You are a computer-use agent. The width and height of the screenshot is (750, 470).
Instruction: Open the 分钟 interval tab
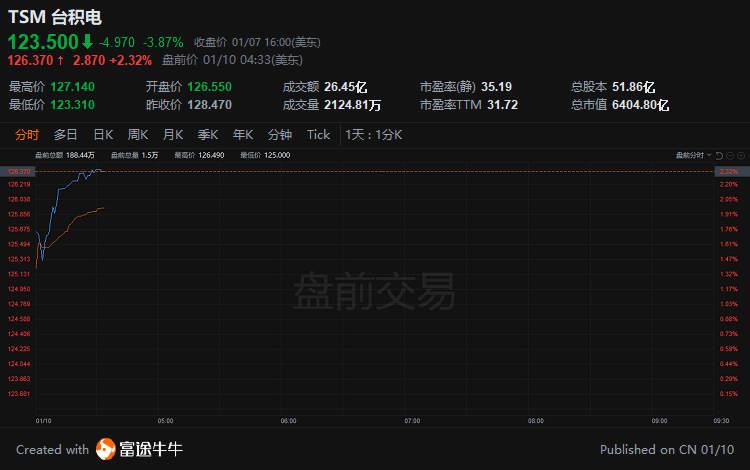click(280, 135)
